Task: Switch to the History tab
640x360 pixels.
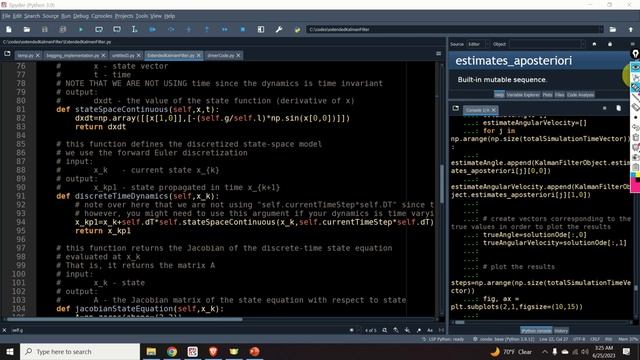Action: point(561,331)
